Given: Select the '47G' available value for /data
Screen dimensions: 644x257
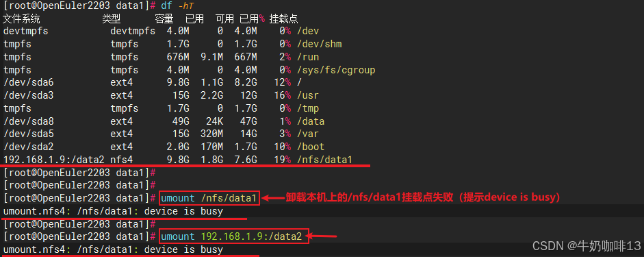Looking at the screenshot, I should pos(249,121).
